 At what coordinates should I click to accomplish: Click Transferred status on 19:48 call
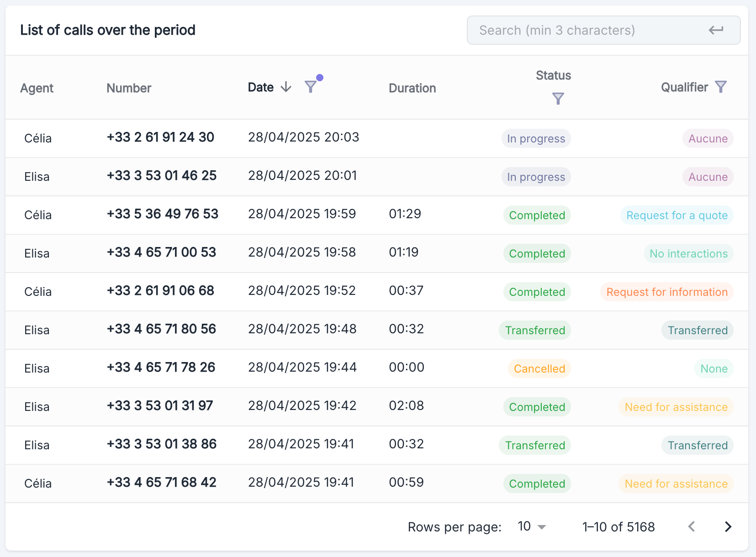click(535, 330)
